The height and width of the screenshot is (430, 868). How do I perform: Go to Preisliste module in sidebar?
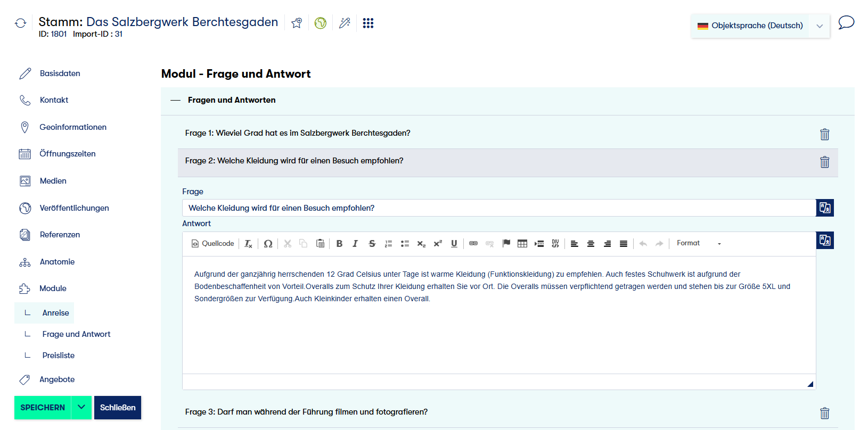58,355
